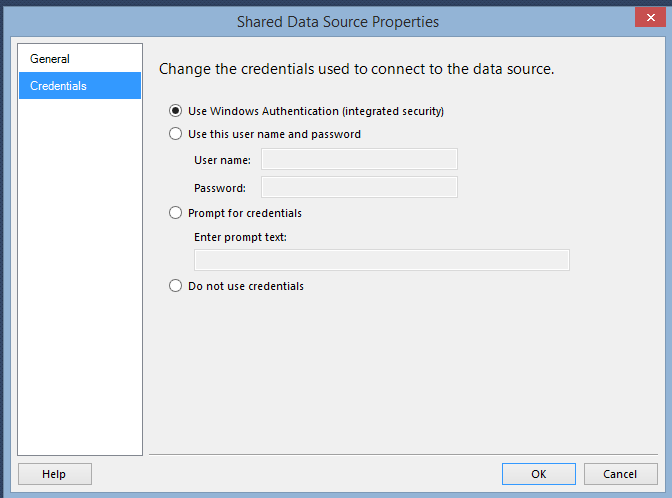Click the User name input field

[359, 159]
